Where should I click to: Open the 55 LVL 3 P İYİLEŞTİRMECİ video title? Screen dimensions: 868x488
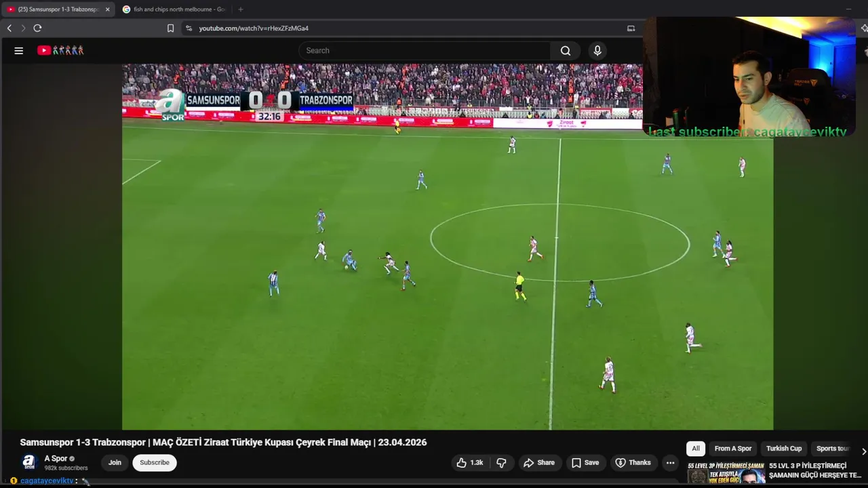pos(814,470)
